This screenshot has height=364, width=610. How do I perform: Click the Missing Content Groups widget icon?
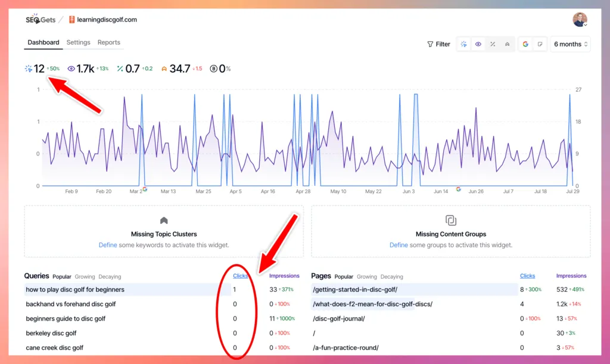click(451, 220)
